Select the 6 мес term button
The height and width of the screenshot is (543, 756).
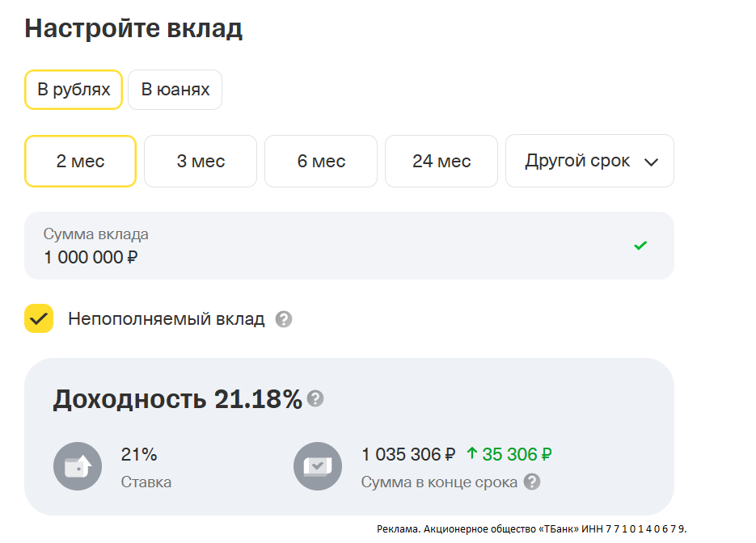point(320,161)
